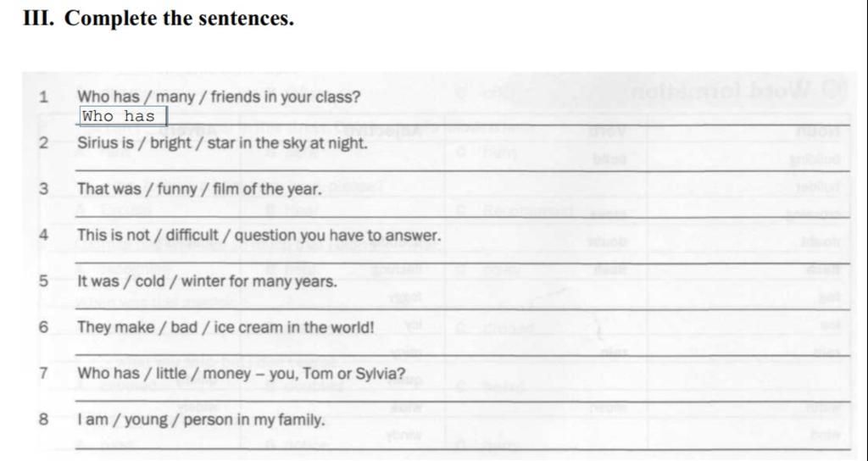The width and height of the screenshot is (868, 461).
Task: Click the answer line under sentence 3
Action: 462,210
